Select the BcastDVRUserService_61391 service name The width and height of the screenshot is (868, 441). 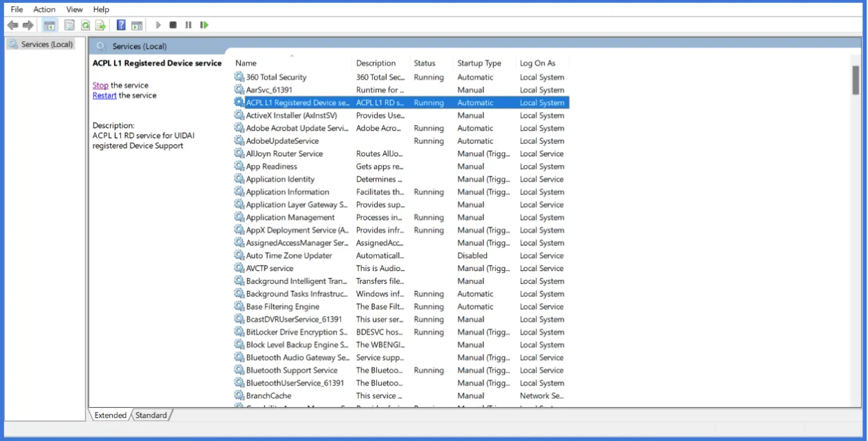[294, 319]
